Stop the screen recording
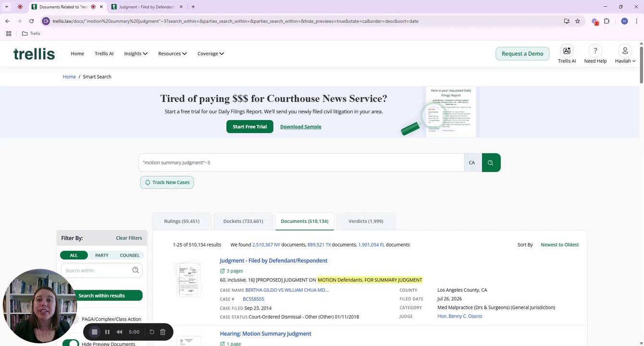The width and height of the screenshot is (644, 346). point(95,332)
